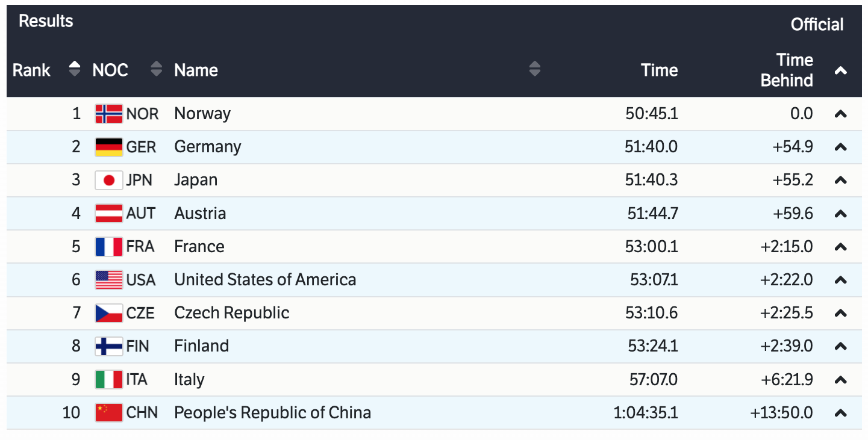Sort results by Name column arrows
The image size is (868, 440).
[534, 69]
